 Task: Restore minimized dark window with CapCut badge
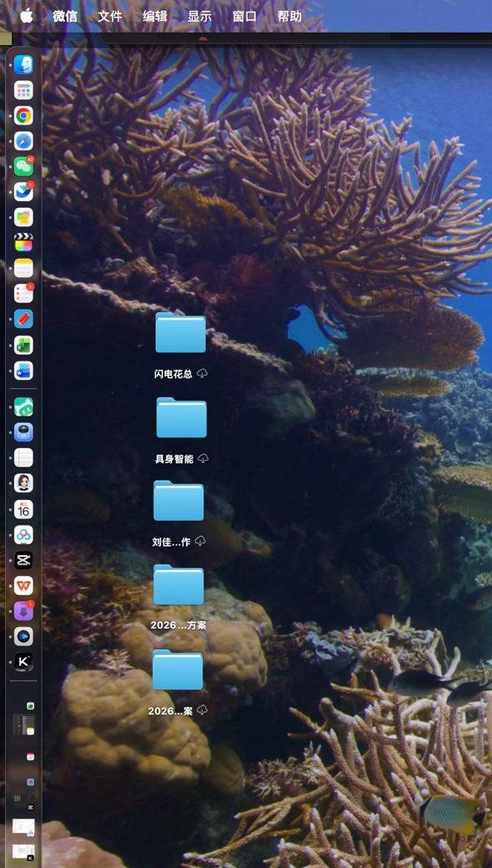(23, 801)
